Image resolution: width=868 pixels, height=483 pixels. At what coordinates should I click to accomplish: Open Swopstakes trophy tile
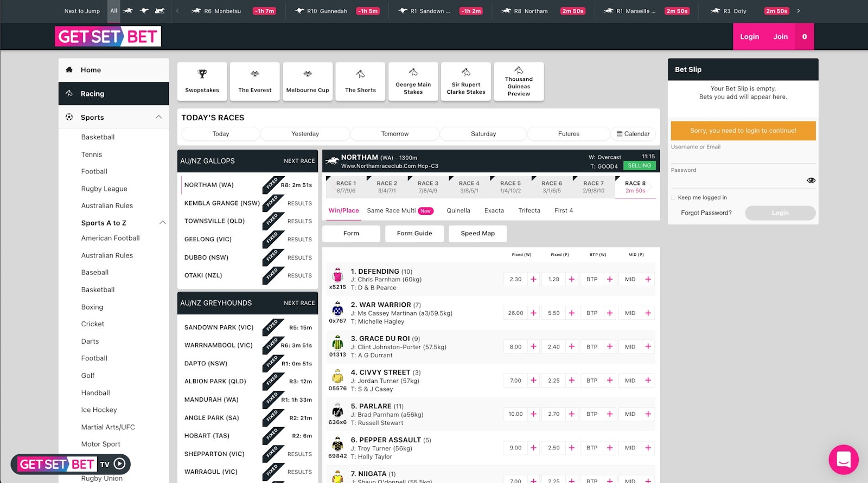(x=202, y=81)
